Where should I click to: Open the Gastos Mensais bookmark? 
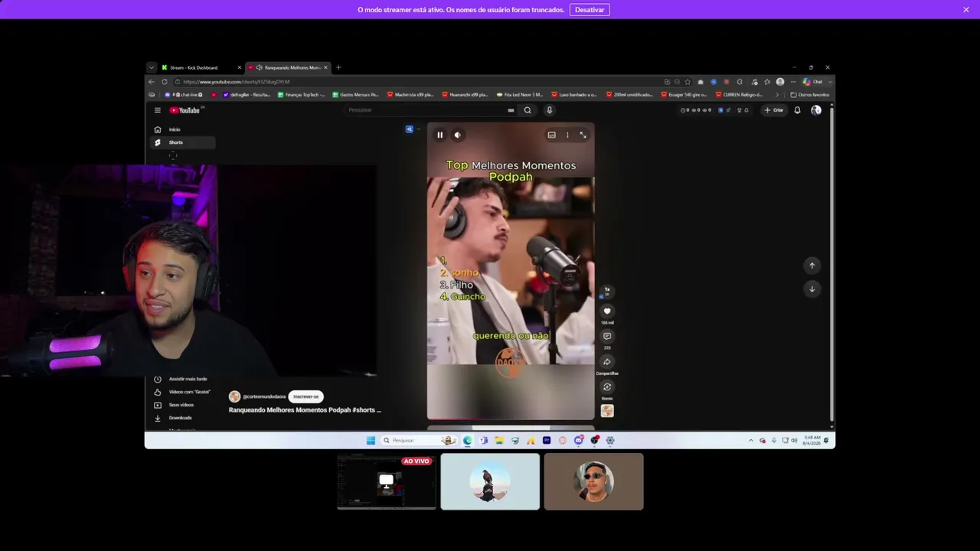pos(355,95)
